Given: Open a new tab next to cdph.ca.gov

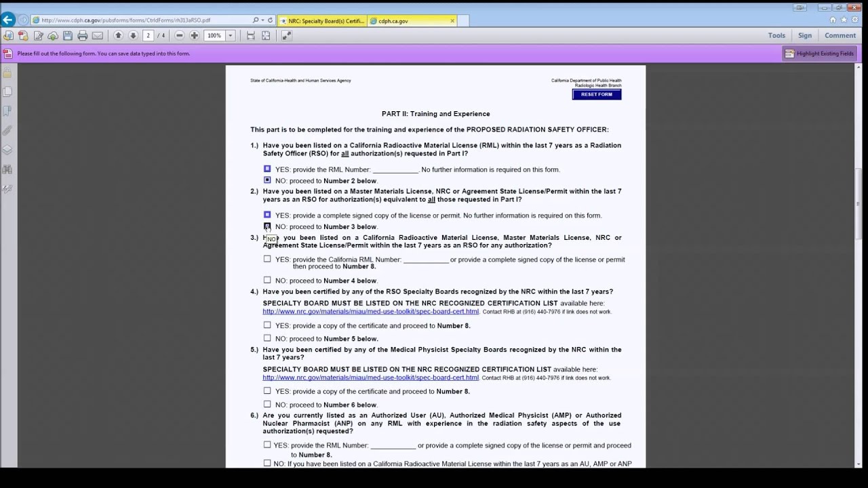Looking at the screenshot, I should coord(463,21).
